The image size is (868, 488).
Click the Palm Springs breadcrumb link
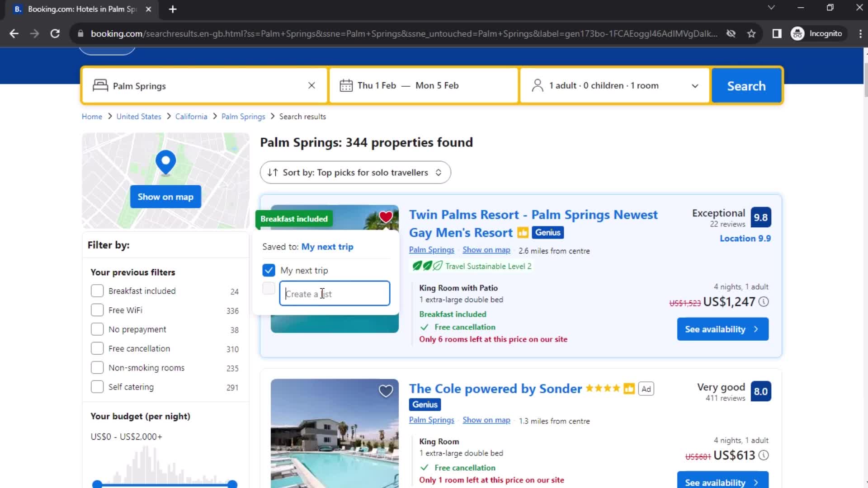tap(243, 116)
